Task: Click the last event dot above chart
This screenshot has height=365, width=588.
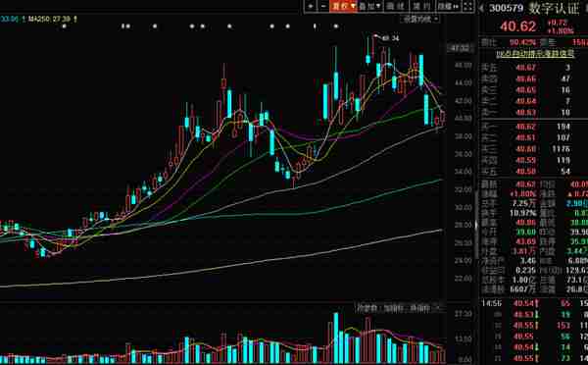Action: click(x=336, y=26)
